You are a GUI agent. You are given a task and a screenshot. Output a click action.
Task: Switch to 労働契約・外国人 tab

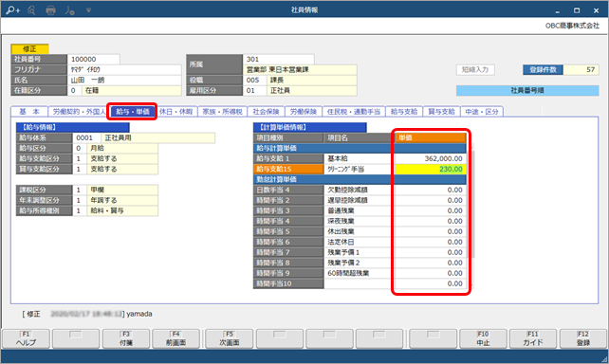click(78, 111)
